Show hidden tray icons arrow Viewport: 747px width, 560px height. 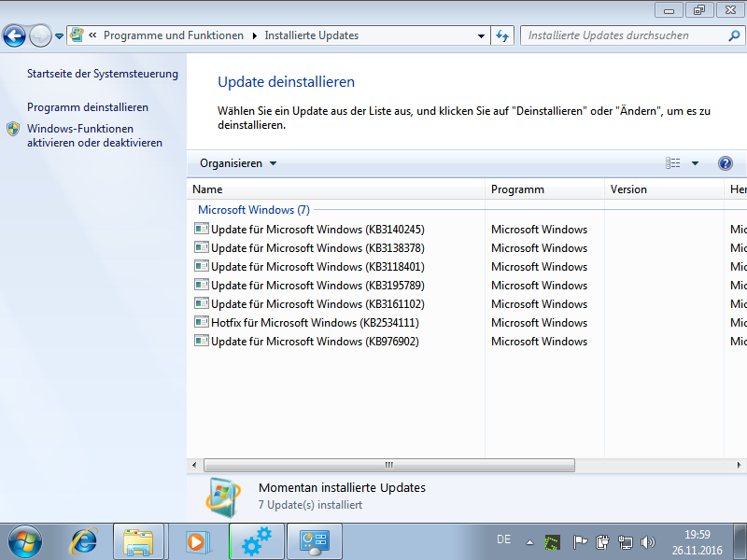click(529, 542)
